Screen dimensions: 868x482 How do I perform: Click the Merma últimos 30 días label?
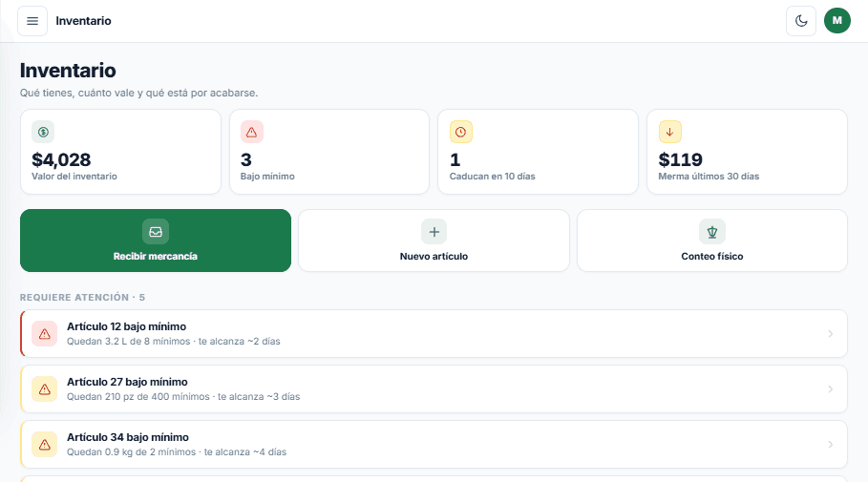(709, 177)
